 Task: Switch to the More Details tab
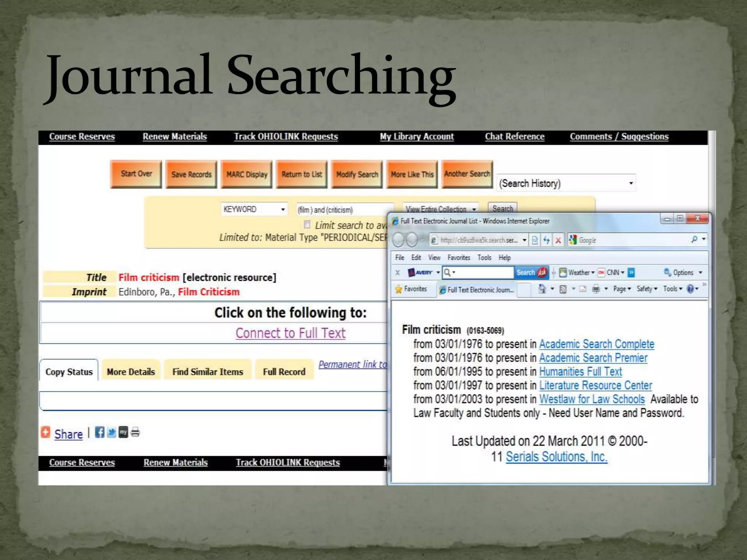pos(131,372)
